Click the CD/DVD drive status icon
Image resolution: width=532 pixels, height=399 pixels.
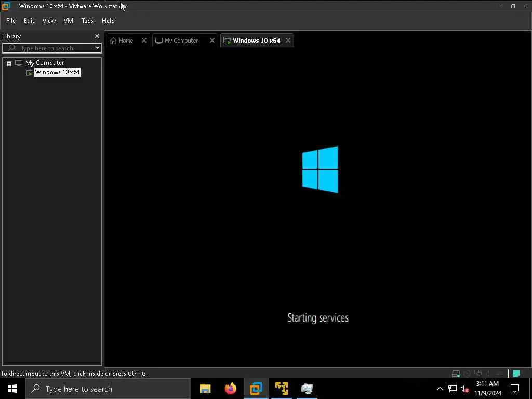pos(467,374)
